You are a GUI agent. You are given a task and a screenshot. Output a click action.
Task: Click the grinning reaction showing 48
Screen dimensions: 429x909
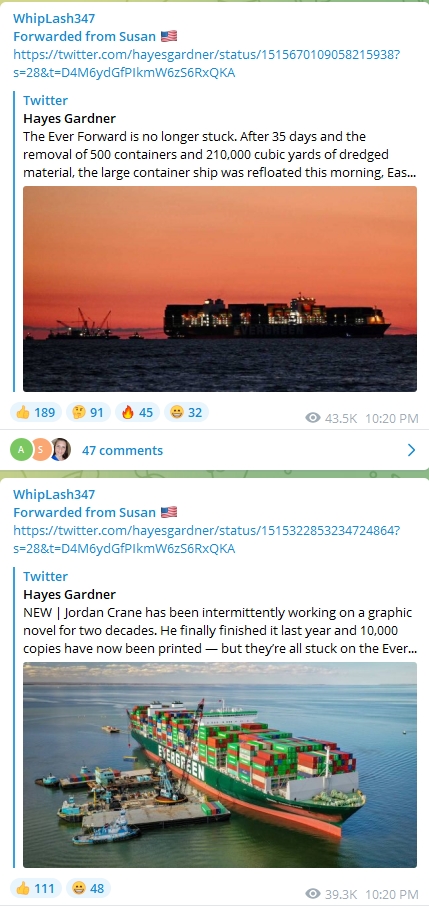point(88,888)
